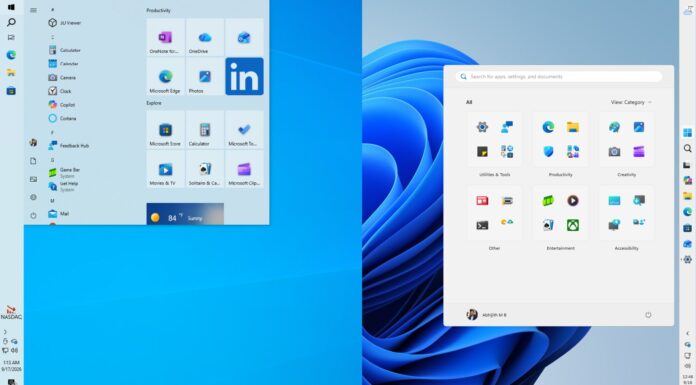696x385 pixels.
Task: Click the Windows 10 taskbar clock and date
Action: pos(11,366)
